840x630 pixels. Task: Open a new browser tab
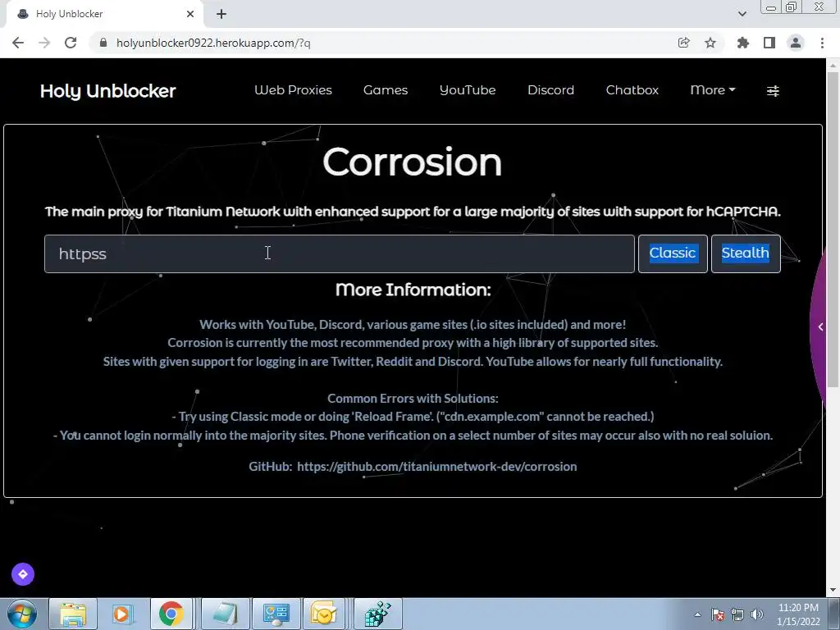[221, 14]
